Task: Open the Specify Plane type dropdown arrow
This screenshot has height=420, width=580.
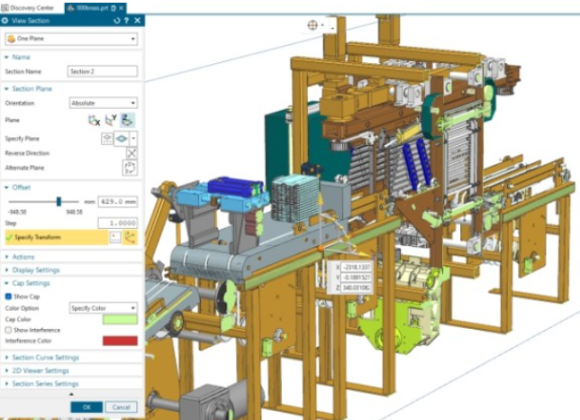Action: [134, 139]
